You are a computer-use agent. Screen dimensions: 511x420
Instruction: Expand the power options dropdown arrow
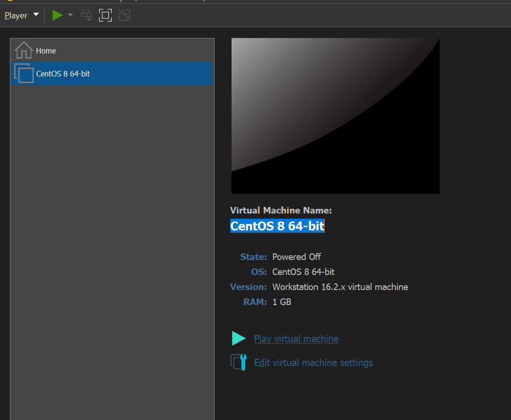[70, 15]
